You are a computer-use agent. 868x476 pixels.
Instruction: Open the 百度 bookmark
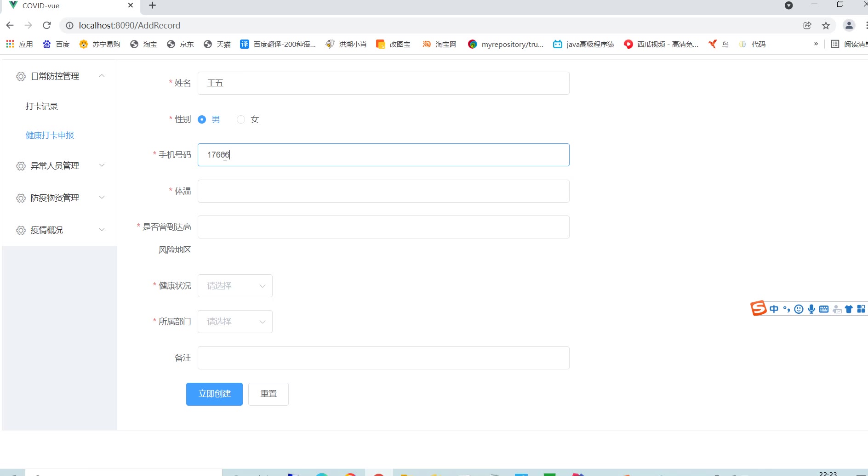click(56, 44)
